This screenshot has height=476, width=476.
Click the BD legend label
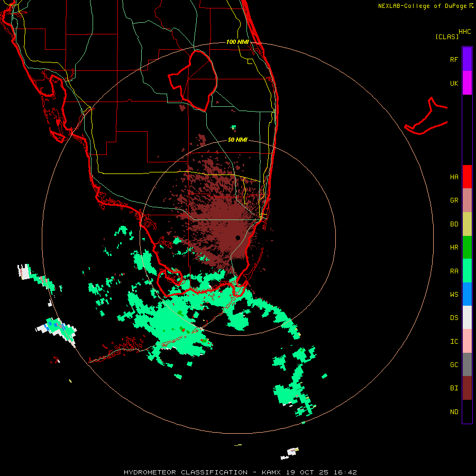click(454, 224)
